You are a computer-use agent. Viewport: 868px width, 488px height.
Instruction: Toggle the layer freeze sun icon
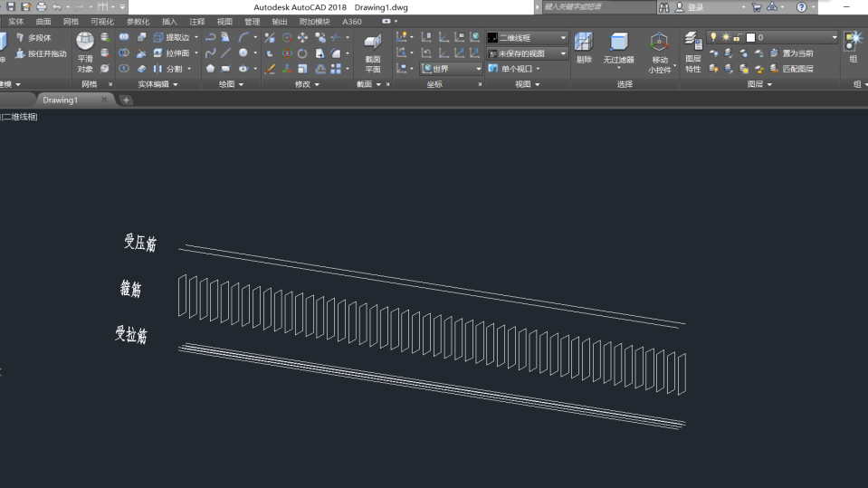pos(725,37)
